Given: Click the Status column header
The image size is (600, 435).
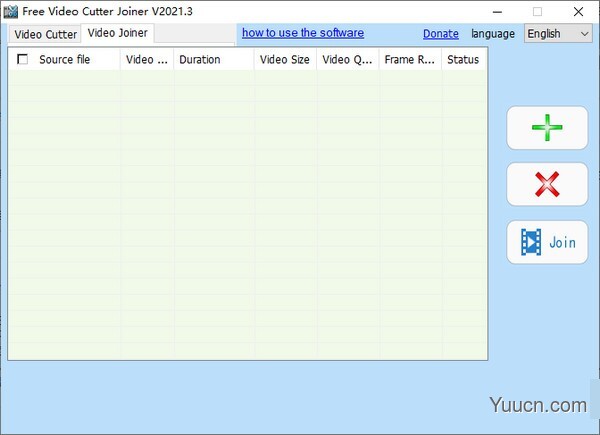Looking at the screenshot, I should tap(464, 59).
